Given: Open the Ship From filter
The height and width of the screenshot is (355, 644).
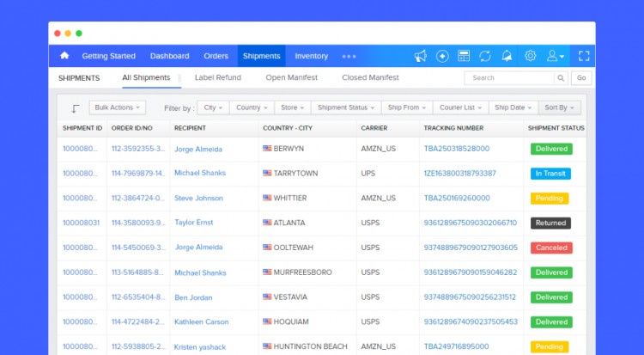Looking at the screenshot, I should 407,107.
